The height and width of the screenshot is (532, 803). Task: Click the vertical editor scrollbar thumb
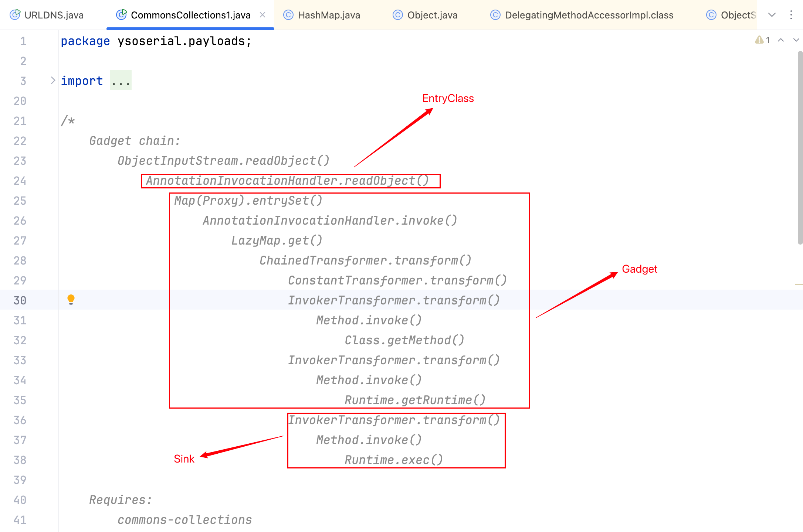(x=800, y=148)
